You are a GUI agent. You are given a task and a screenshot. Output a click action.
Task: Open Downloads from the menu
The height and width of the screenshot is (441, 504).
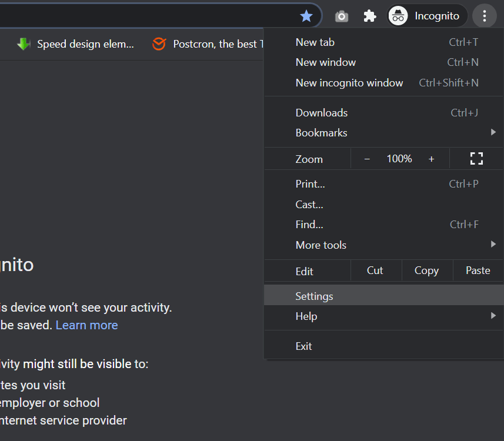[x=321, y=112]
